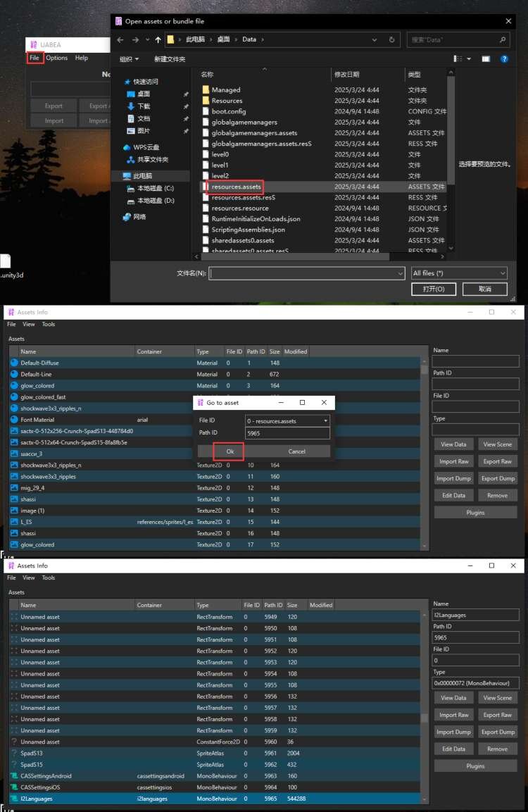Refresh the Data folder address bar
Image resolution: width=528 pixels, height=812 pixels.
[392, 40]
